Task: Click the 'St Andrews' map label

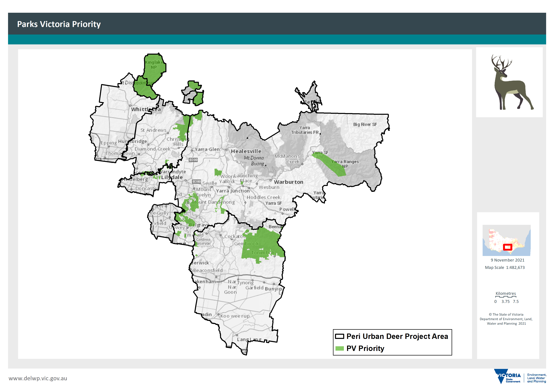Action: click(153, 130)
